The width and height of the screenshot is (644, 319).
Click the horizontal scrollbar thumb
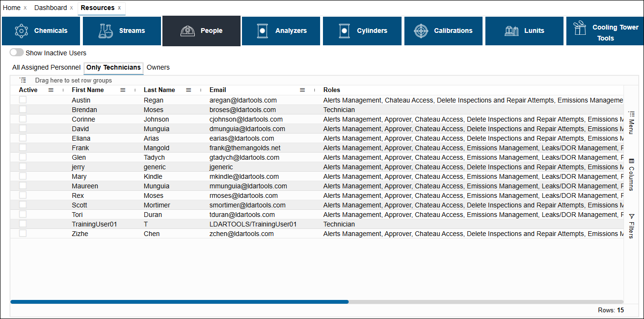pyautogui.click(x=179, y=302)
